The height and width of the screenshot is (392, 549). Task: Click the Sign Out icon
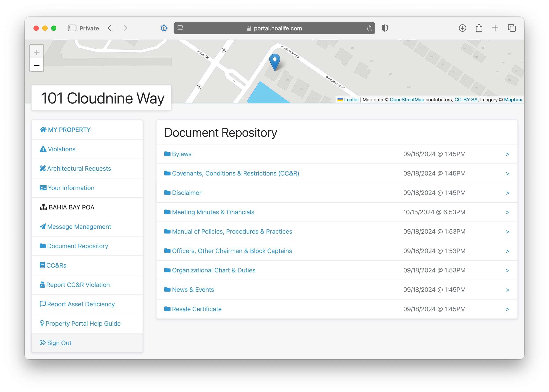(43, 343)
